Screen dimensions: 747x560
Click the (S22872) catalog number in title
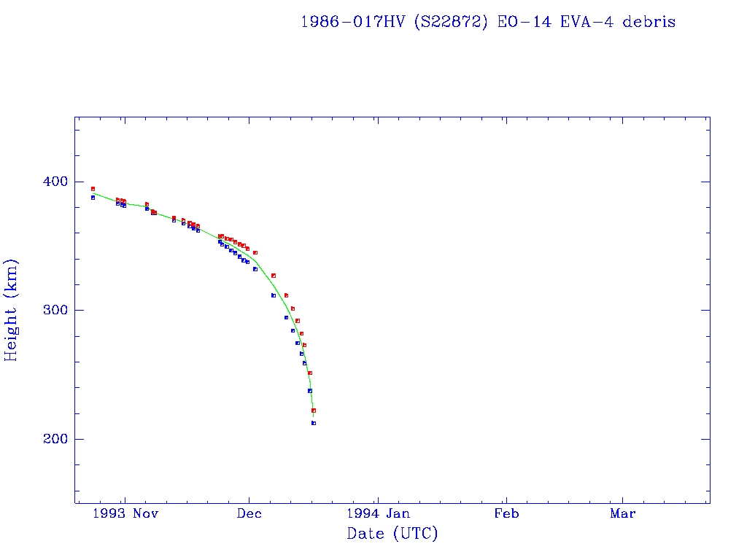point(452,22)
